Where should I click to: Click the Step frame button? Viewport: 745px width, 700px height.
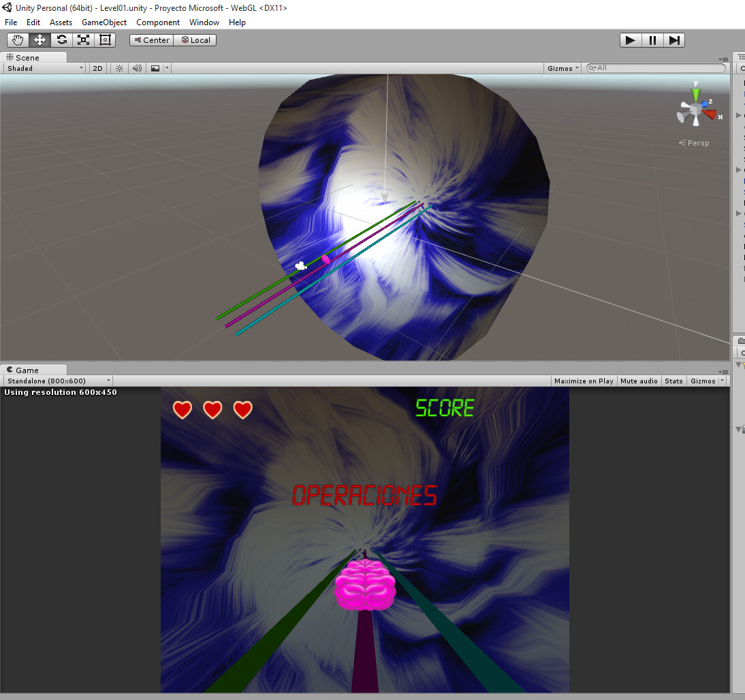point(674,40)
